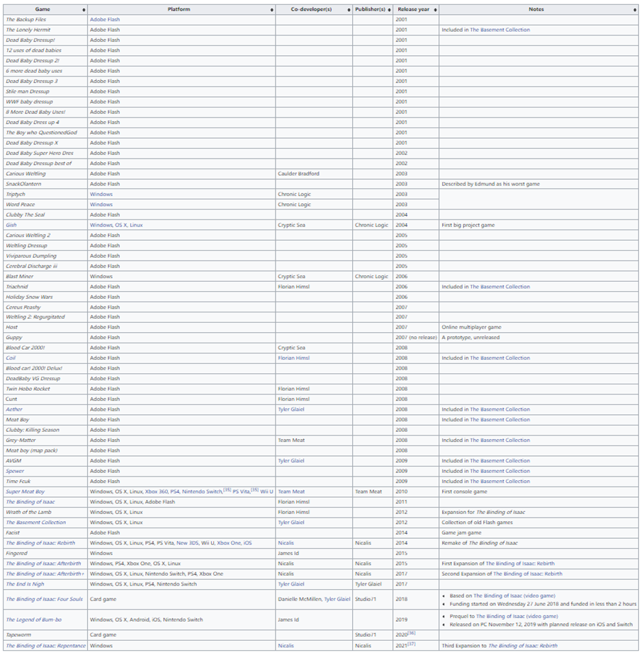Screen dimensions: 644x655
Task: Select 'First console game' note
Action: pyautogui.click(x=464, y=491)
